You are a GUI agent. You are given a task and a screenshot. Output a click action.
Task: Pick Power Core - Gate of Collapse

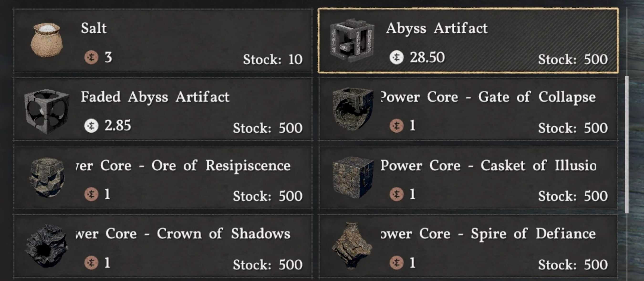point(488,97)
